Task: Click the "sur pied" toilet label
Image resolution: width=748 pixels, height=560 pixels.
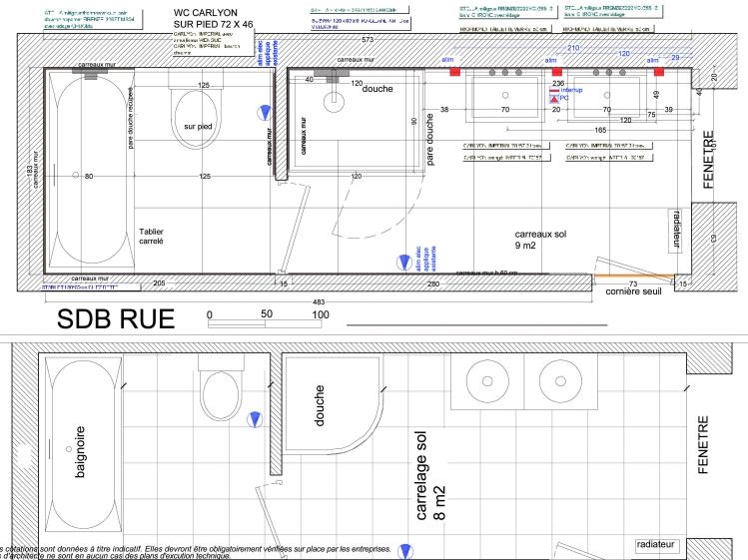Action: 198,127
